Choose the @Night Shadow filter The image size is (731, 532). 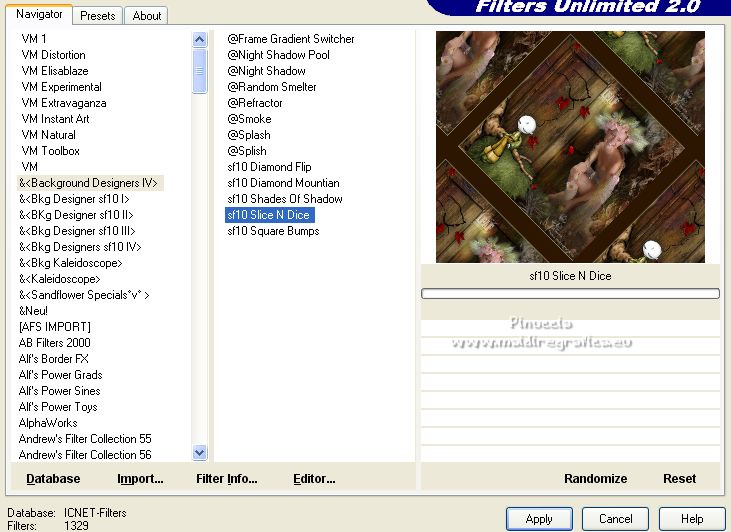coord(266,71)
